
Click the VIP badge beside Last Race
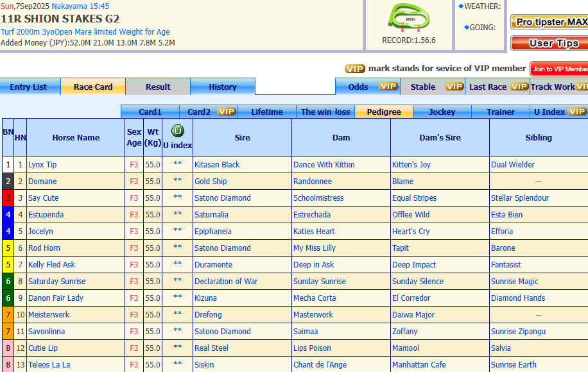pyautogui.click(x=519, y=87)
